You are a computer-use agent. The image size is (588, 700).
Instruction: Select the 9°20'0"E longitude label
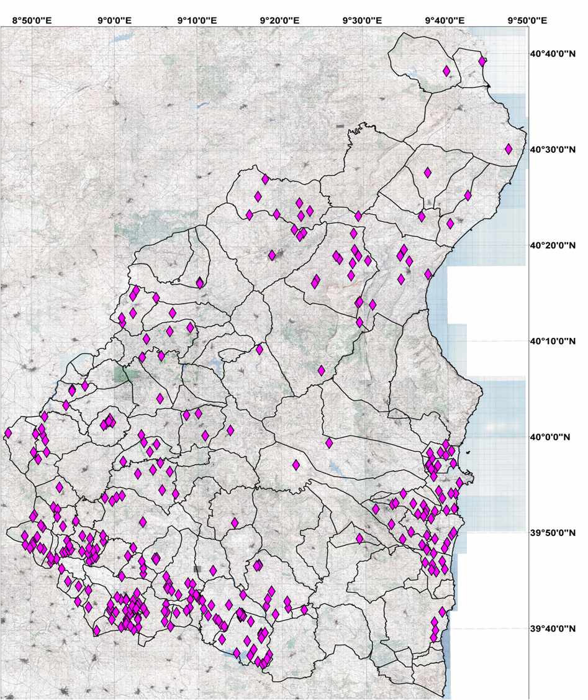279,20
